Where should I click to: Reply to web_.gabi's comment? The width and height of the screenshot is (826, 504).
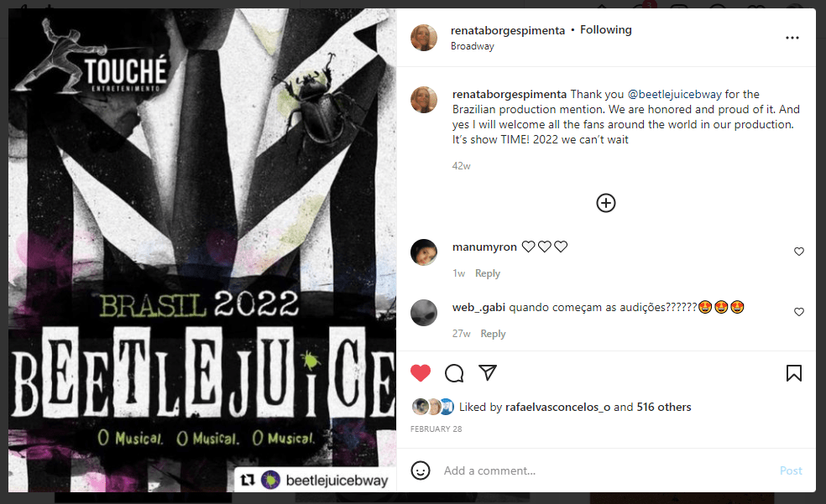[493, 334]
